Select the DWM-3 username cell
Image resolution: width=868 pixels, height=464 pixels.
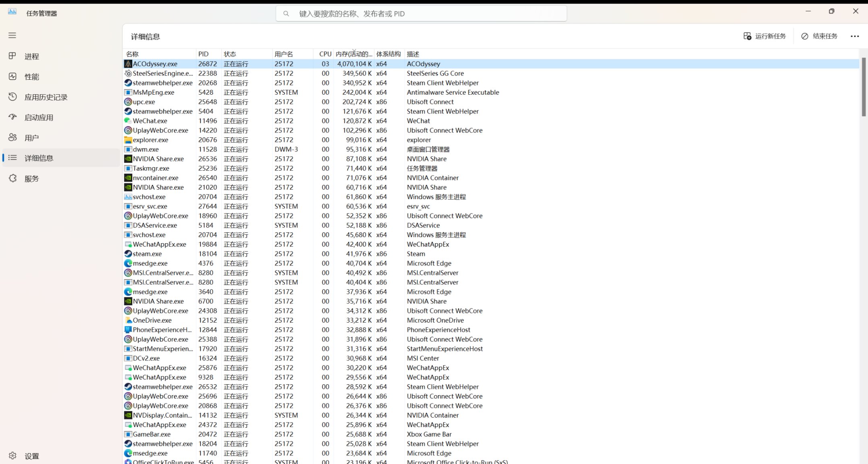(x=286, y=149)
